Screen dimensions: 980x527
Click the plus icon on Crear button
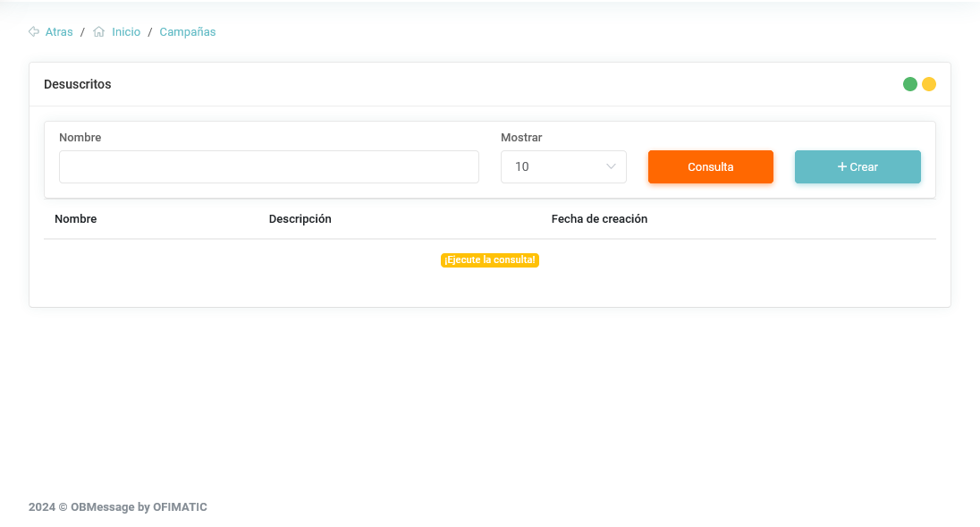841,166
